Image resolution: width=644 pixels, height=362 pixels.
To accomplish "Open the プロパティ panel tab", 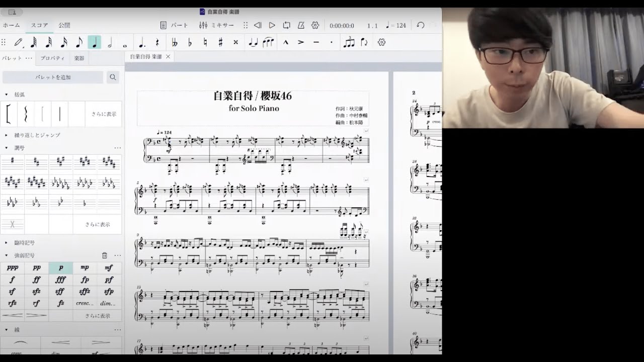I will tap(52, 58).
